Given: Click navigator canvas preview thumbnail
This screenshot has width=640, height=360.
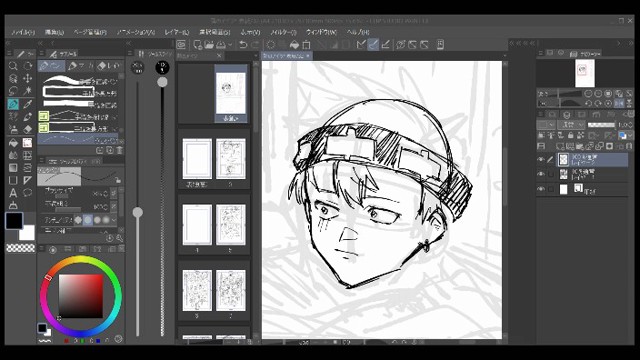Looking at the screenshot, I should click(x=585, y=73).
